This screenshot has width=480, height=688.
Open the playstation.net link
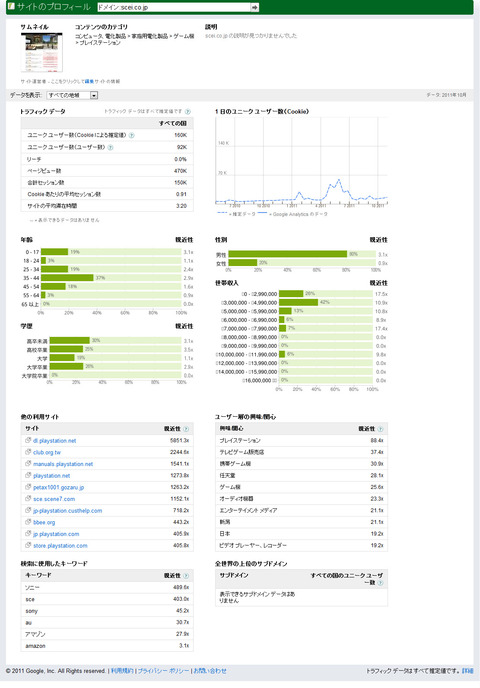click(52, 476)
